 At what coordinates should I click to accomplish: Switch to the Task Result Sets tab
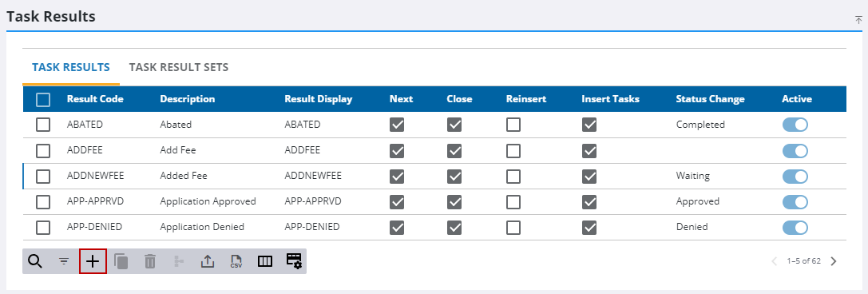pos(179,68)
